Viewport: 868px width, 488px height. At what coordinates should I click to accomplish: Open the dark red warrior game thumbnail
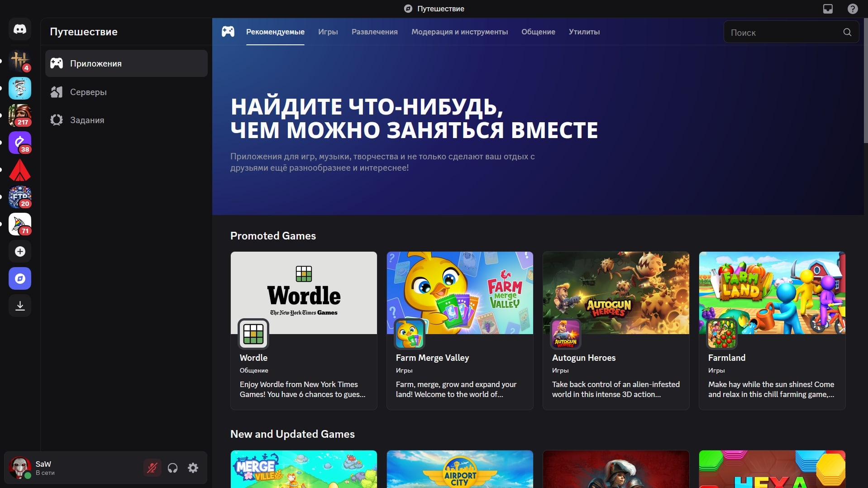tap(616, 469)
